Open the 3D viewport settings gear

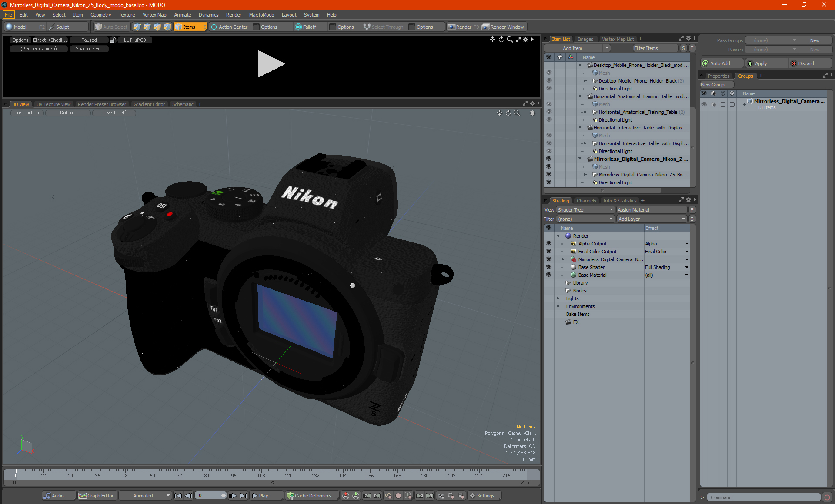(x=532, y=113)
